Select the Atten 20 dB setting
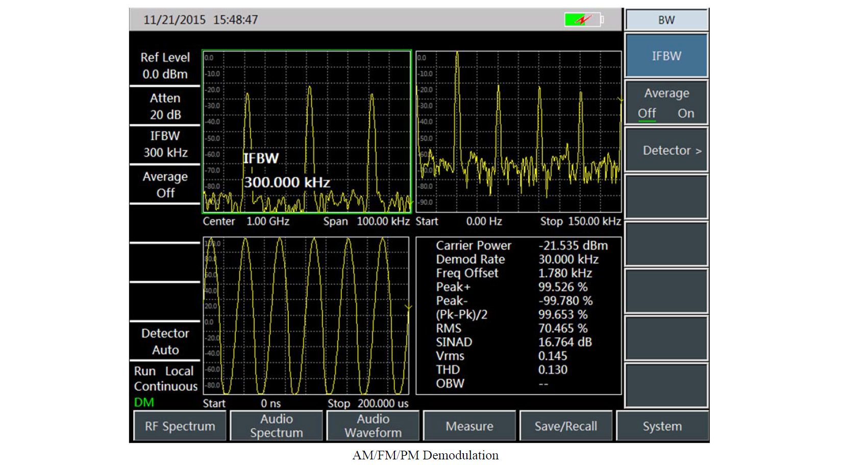The image size is (868, 465). [x=165, y=106]
